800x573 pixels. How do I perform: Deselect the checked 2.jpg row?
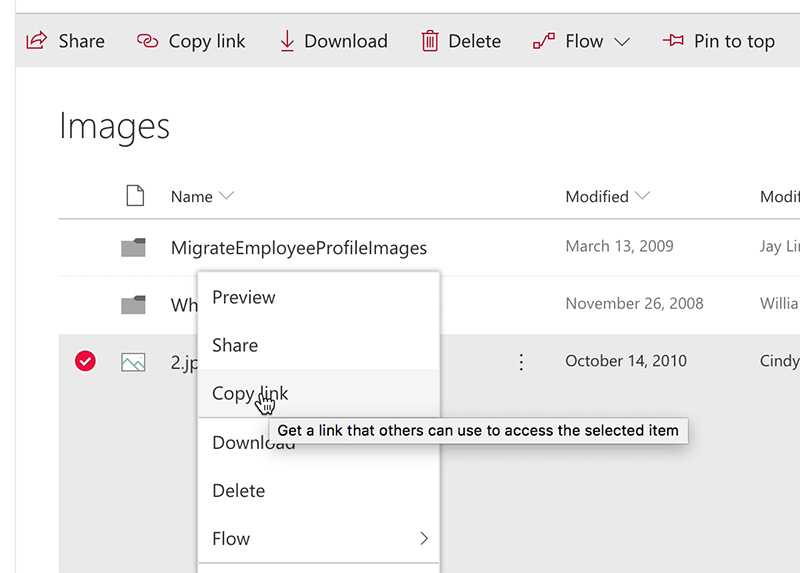coord(86,362)
